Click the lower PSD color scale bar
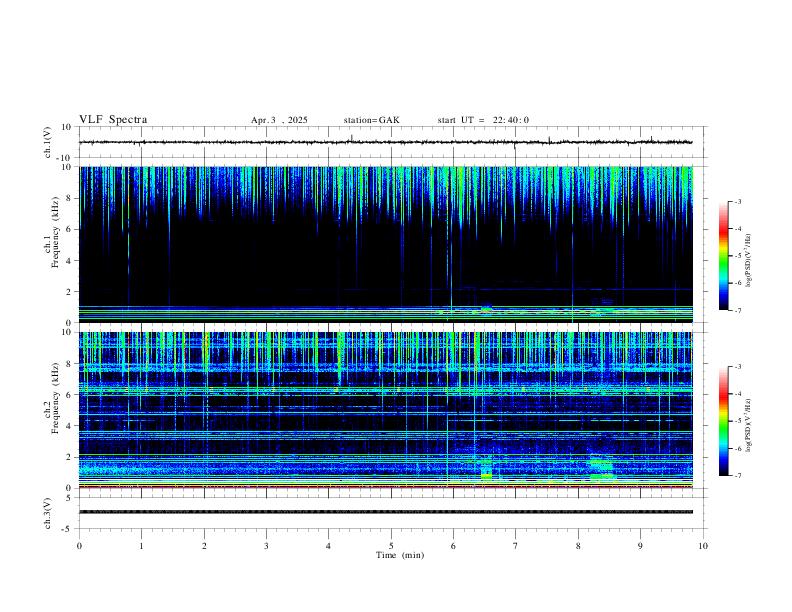 (723, 421)
